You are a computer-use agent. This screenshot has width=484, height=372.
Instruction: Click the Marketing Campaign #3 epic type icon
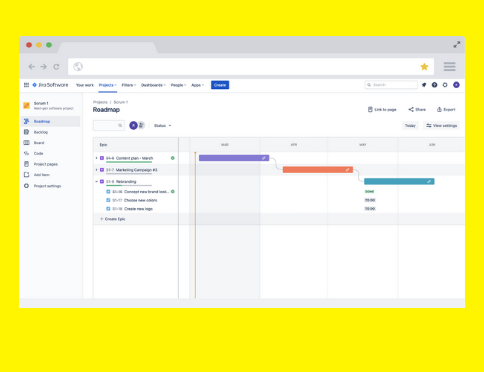102,170
